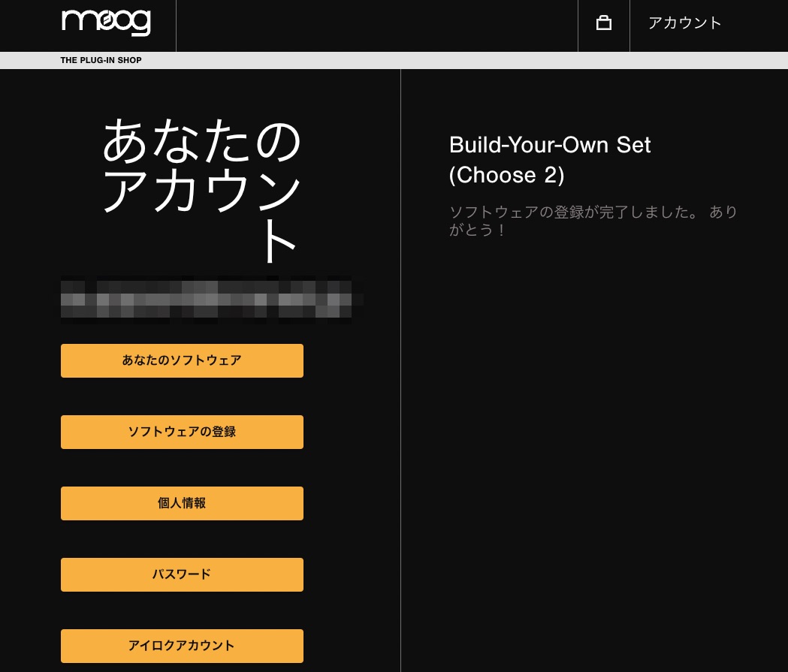Click Build-Your-Own Set (Choose 2) title
The width and height of the screenshot is (788, 672).
550,160
